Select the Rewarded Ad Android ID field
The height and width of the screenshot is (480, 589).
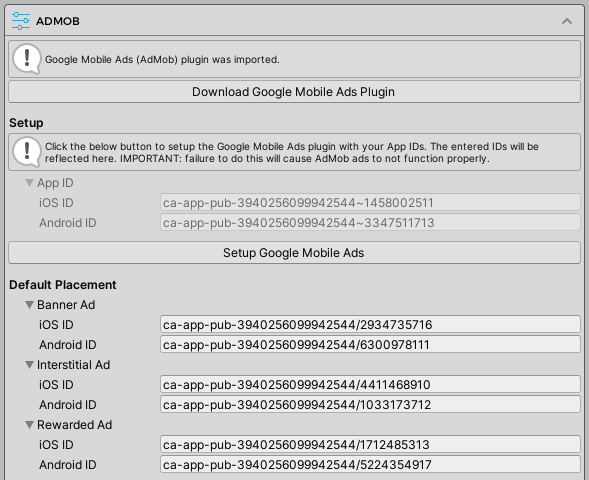coord(370,465)
